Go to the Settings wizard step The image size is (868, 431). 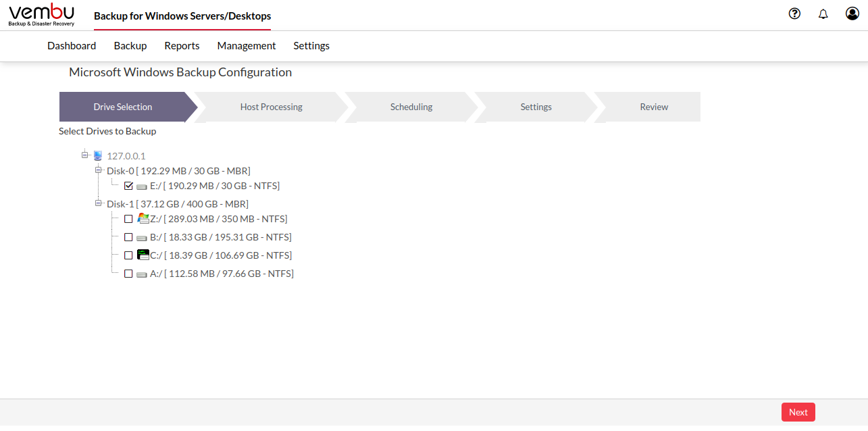[x=536, y=107]
